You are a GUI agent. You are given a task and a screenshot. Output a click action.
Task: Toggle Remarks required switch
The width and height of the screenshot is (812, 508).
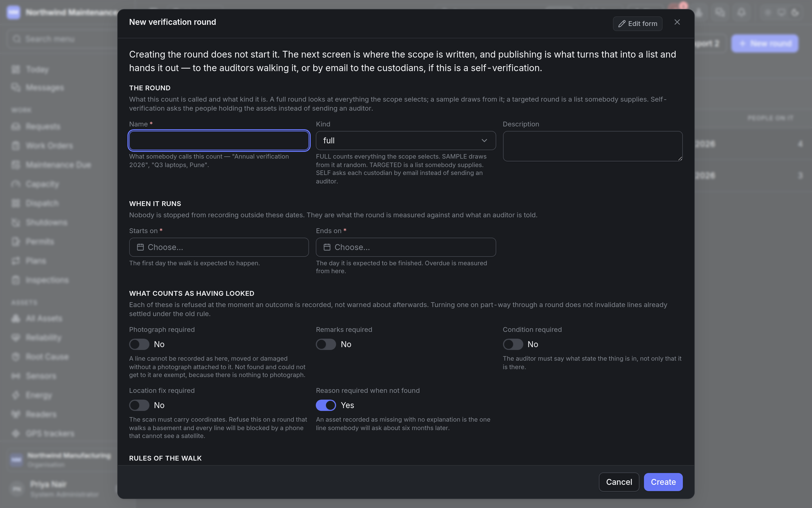(326, 344)
